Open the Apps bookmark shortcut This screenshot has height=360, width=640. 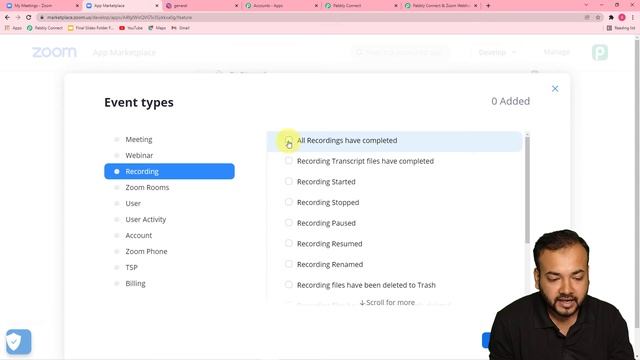coord(13,28)
